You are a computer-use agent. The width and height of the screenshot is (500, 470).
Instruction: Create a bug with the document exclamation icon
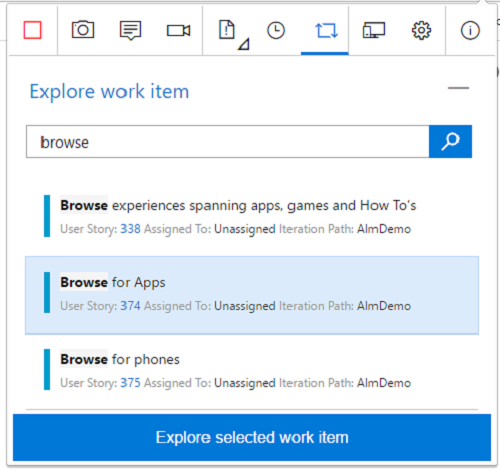tap(227, 30)
